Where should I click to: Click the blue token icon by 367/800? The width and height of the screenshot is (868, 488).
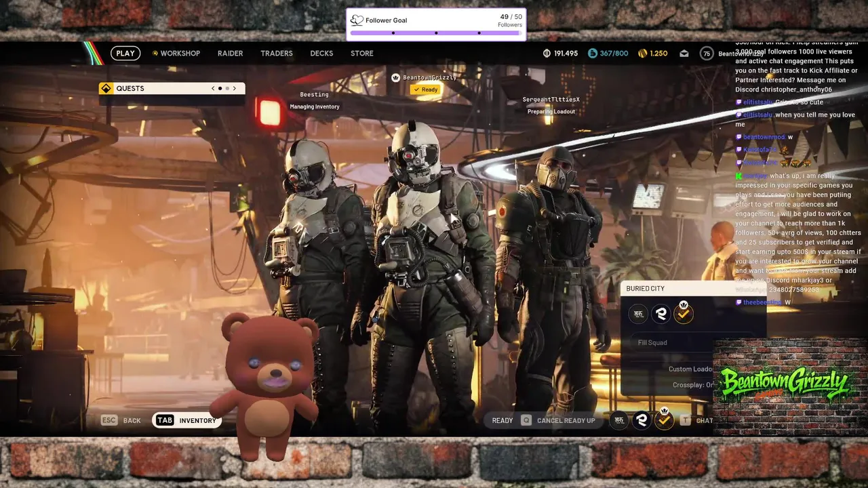click(592, 54)
